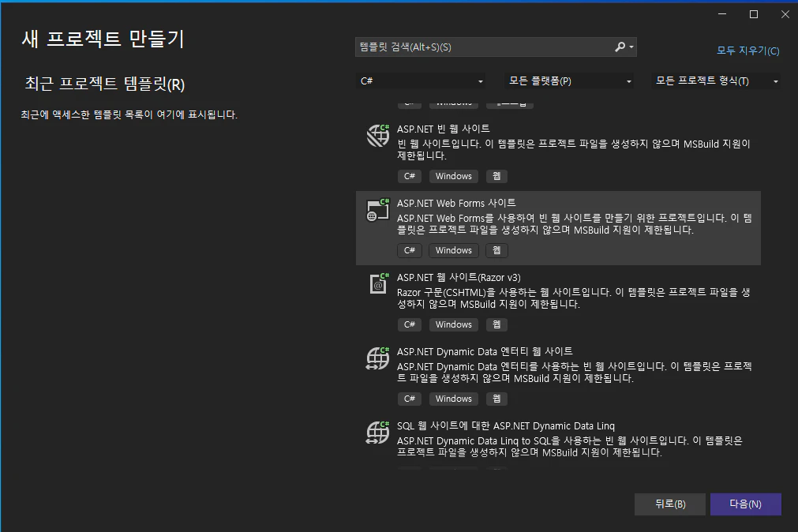The height and width of the screenshot is (532, 798).
Task: Select the ASP.NET Web Forms 사이트 title
Action: (456, 203)
